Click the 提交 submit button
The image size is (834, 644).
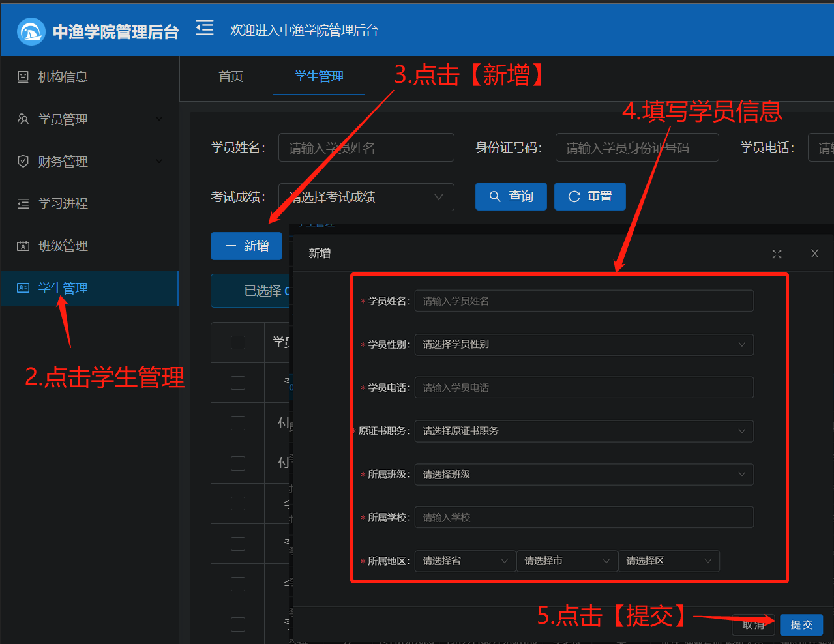pyautogui.click(x=801, y=624)
